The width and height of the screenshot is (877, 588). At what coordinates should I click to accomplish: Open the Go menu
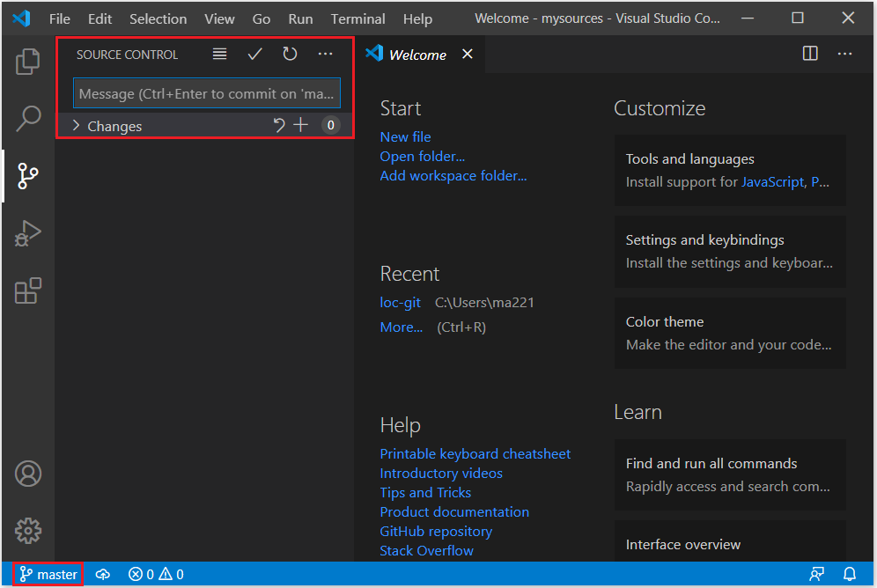(x=262, y=19)
